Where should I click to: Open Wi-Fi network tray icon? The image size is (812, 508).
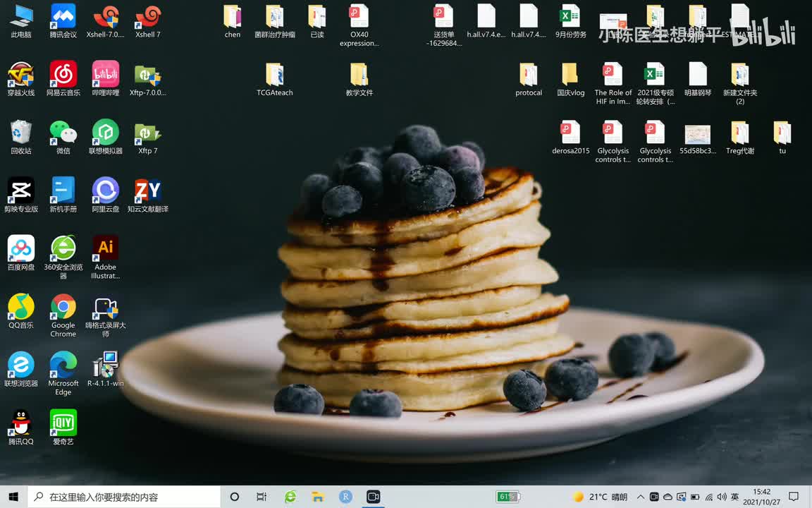(x=709, y=497)
